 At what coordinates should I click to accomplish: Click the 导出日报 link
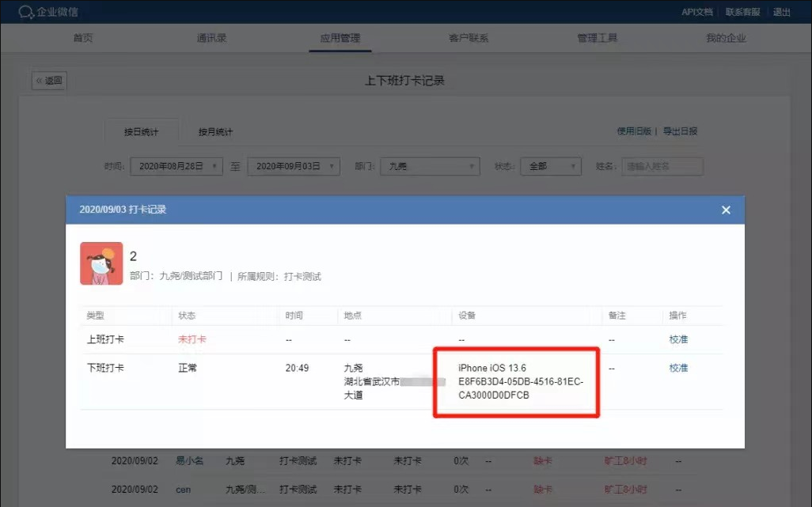click(x=680, y=131)
